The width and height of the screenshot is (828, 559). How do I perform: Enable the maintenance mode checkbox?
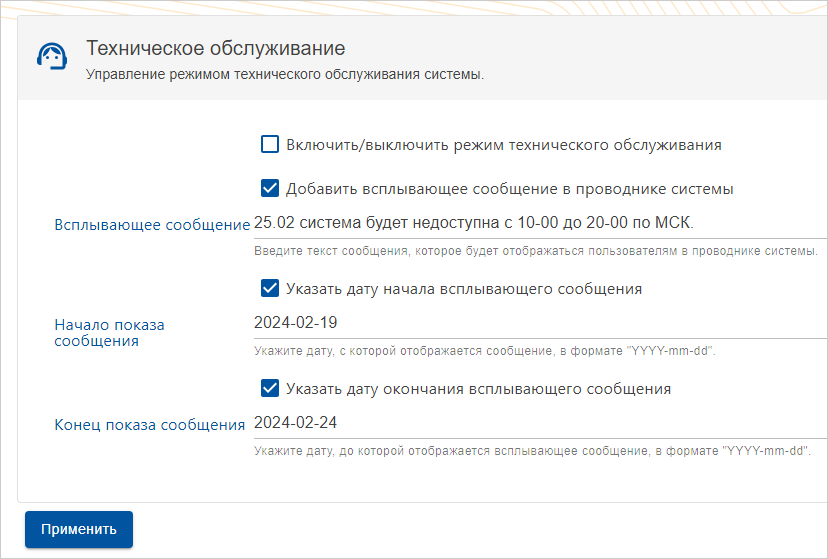pos(270,145)
